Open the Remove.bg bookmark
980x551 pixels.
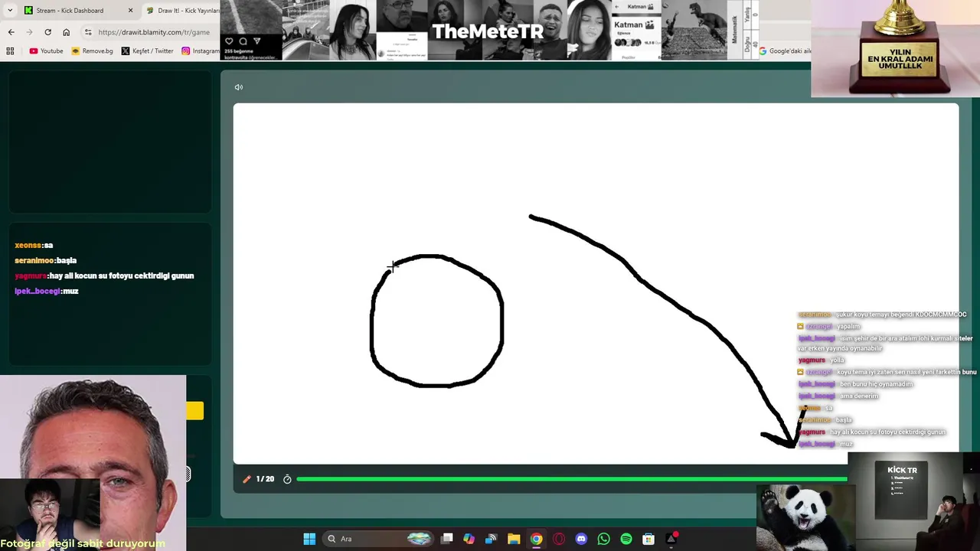[x=92, y=51]
